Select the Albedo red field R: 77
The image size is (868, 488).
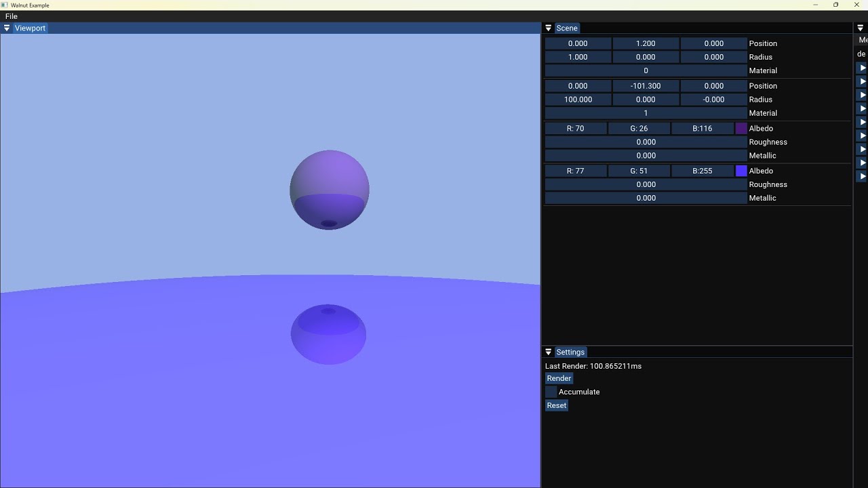pos(576,171)
